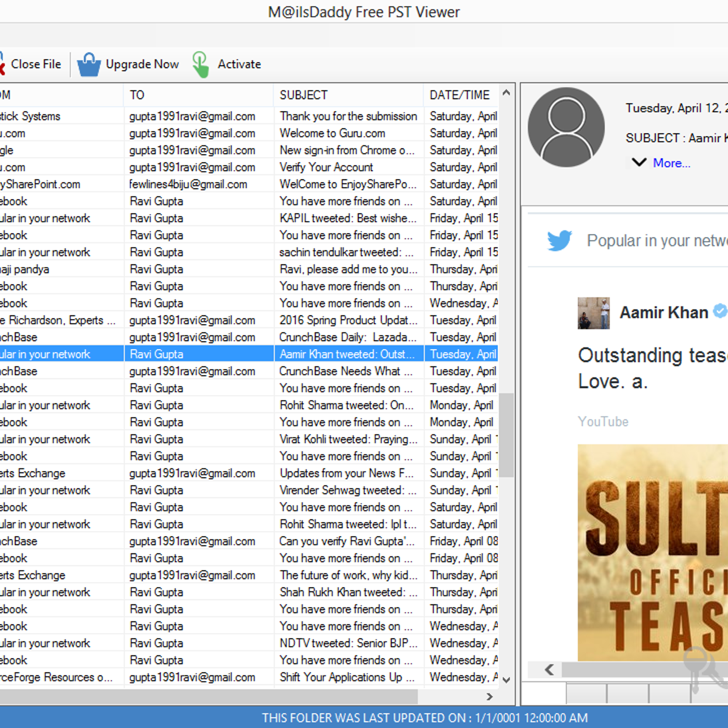Screen dimensions: 728x728
Task: Sort by the SUBJECT column header
Action: (x=349, y=95)
